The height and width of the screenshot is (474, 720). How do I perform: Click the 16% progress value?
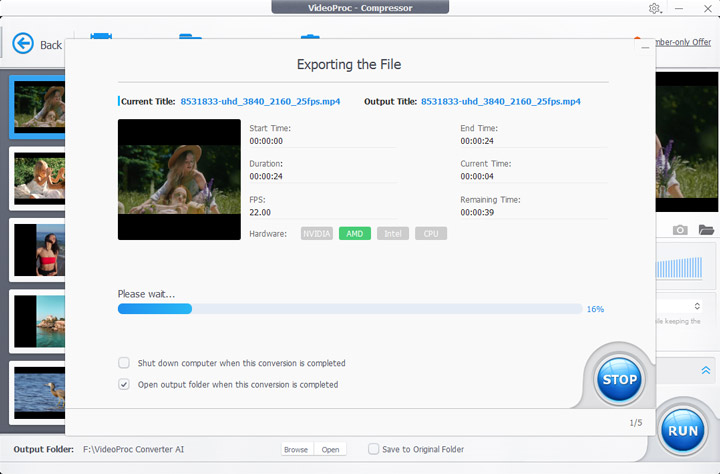click(x=595, y=309)
